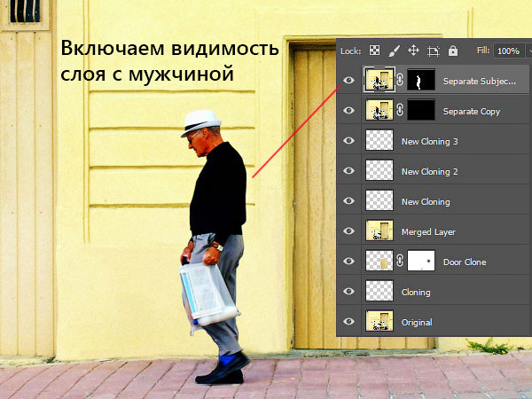Click the mask link icon on Separate Subject

(400, 80)
